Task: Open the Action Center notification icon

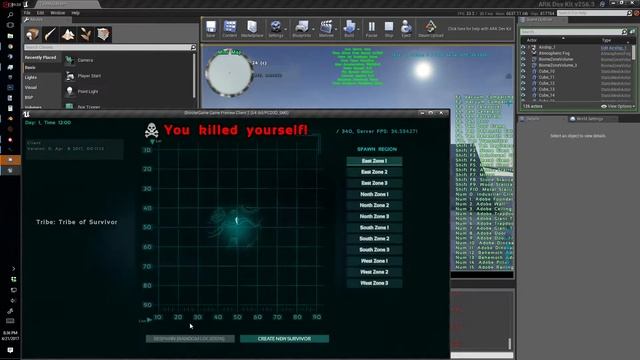Action: [x=10, y=350]
